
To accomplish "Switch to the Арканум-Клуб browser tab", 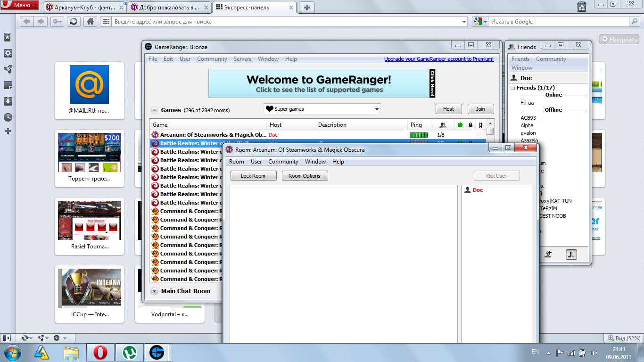I will (85, 8).
